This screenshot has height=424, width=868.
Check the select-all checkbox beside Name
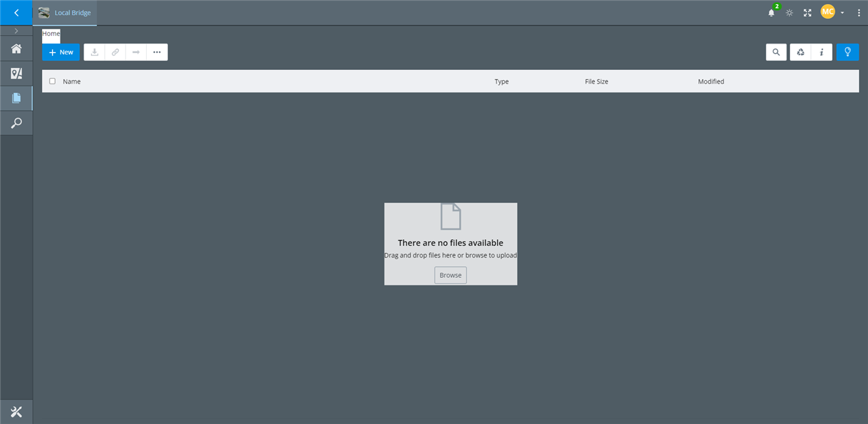click(x=52, y=80)
